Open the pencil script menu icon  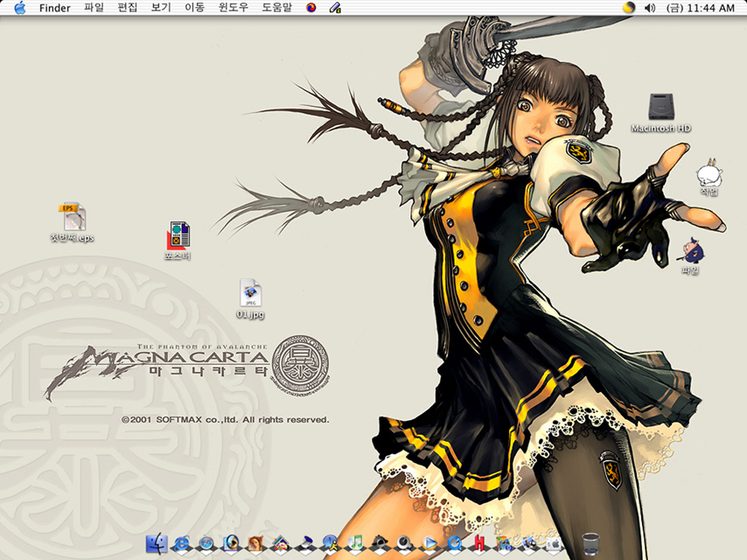pyautogui.click(x=334, y=8)
